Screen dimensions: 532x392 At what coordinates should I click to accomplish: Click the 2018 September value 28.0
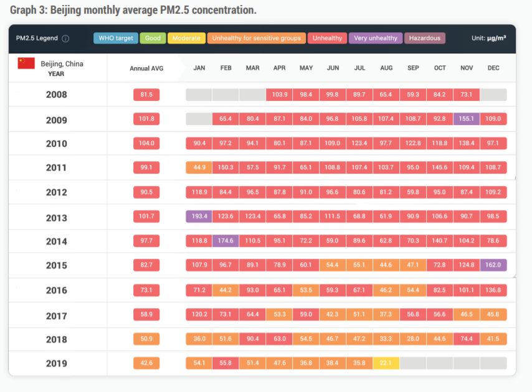pos(413,339)
